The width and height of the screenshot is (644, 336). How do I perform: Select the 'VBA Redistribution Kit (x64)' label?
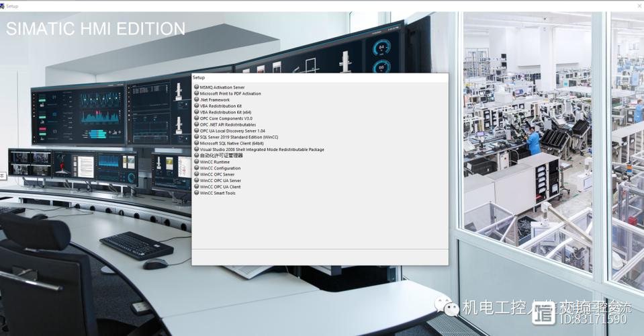click(x=226, y=112)
